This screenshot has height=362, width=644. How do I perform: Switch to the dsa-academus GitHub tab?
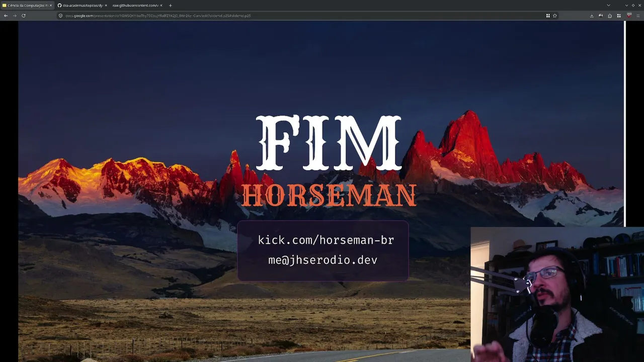point(82,6)
